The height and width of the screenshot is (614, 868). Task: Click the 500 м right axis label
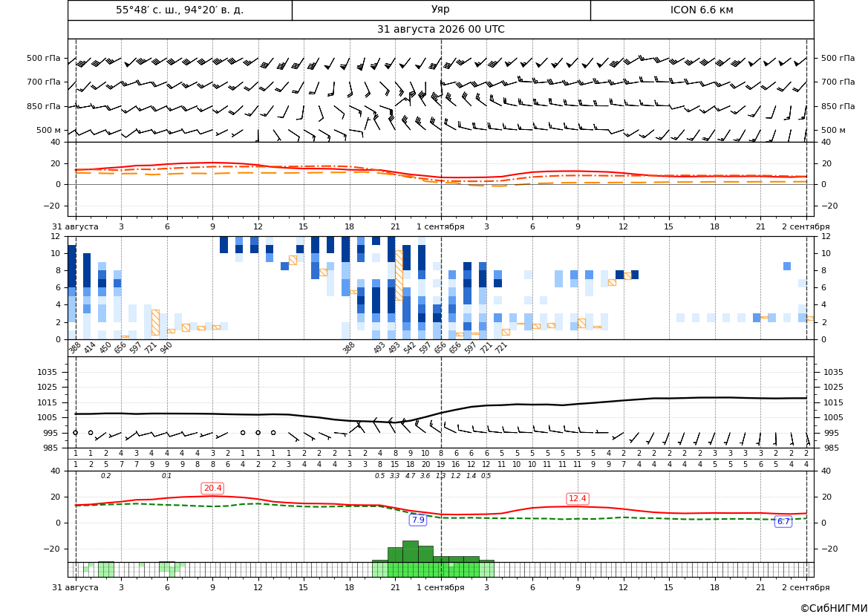click(x=833, y=130)
